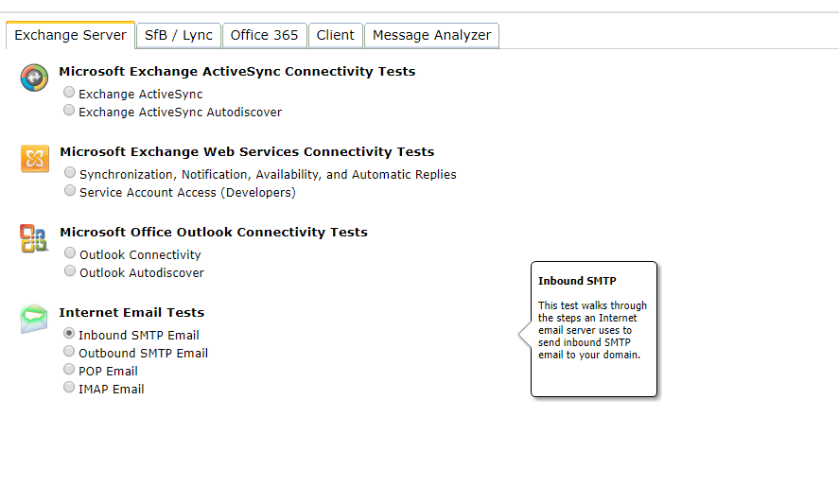Click the Microsoft Exchange Web Services heading
This screenshot has width=839, height=504.
[247, 151]
